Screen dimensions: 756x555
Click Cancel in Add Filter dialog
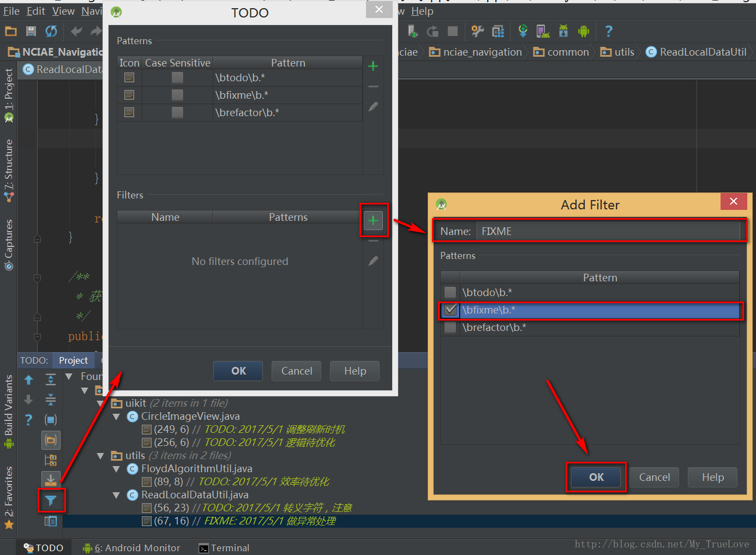pos(654,477)
